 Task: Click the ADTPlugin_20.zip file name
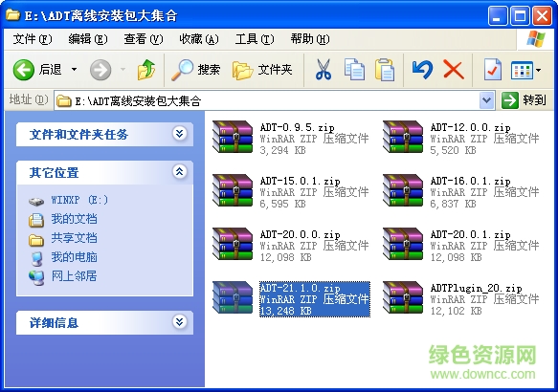tap(476, 288)
